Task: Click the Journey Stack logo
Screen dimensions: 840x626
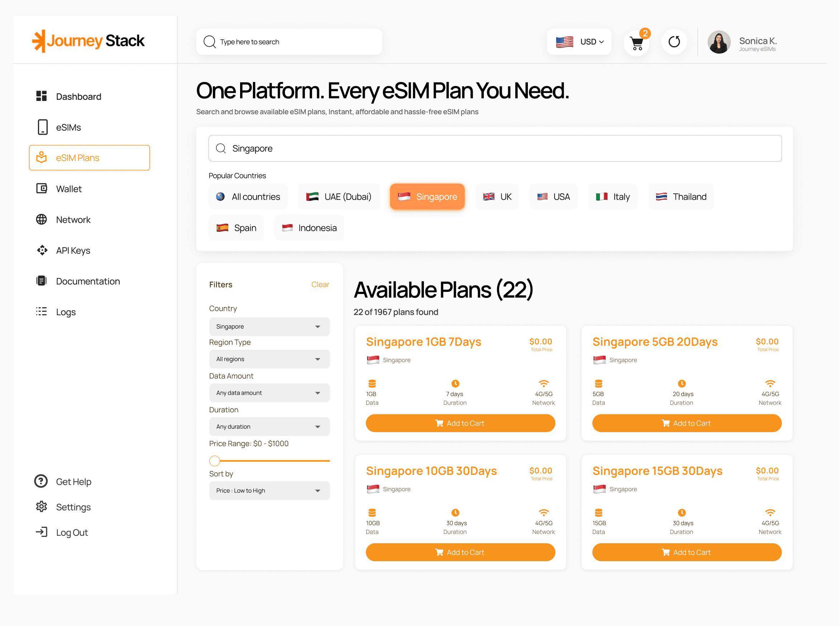Action: (x=89, y=41)
